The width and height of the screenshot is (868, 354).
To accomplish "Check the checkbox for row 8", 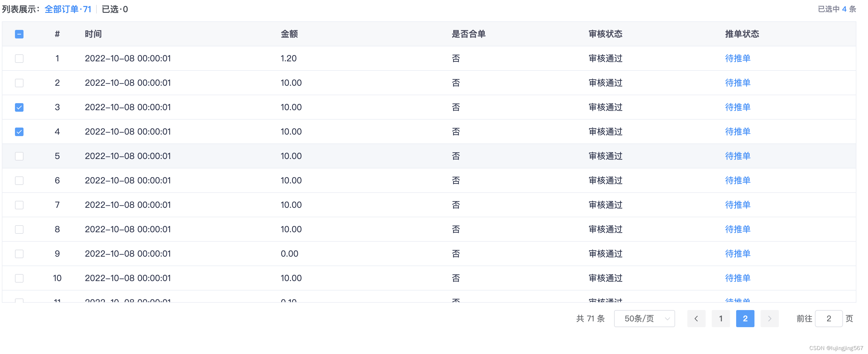I will click(x=19, y=229).
